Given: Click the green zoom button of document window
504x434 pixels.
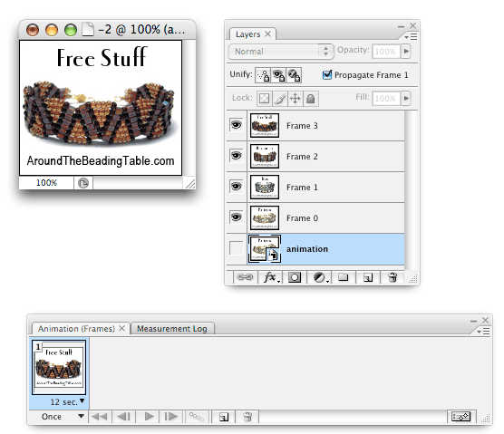Looking at the screenshot, I should [71, 30].
